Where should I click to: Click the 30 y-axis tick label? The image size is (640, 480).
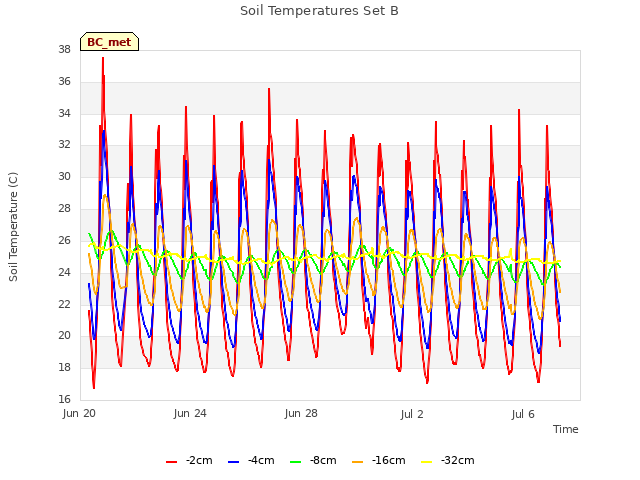click(x=64, y=176)
